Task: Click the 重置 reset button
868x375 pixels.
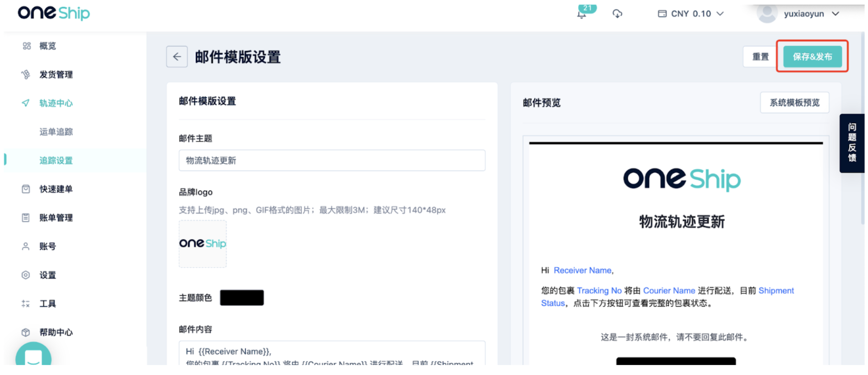Action: (760, 57)
